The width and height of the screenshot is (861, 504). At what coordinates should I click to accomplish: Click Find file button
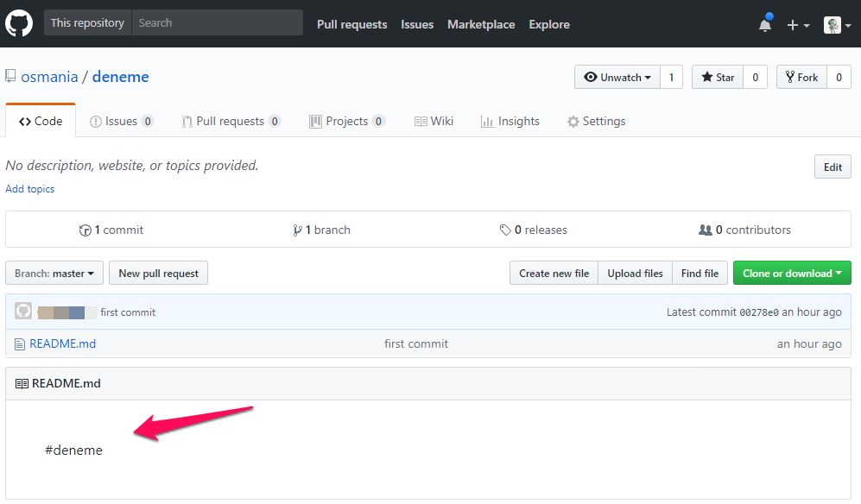click(700, 274)
